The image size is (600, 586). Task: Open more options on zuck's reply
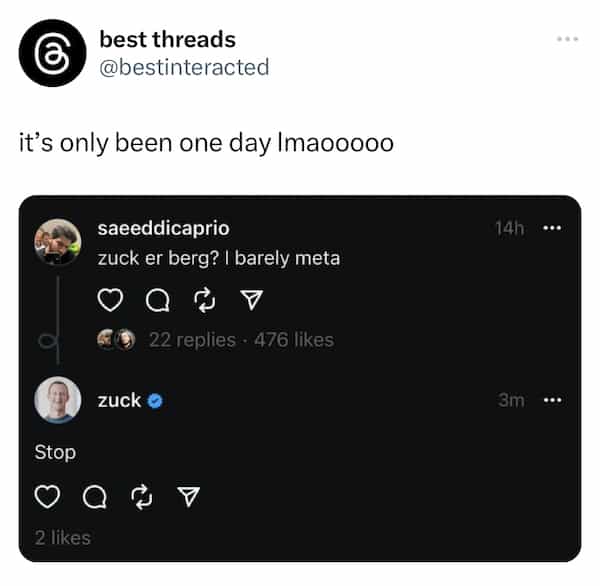(x=552, y=400)
